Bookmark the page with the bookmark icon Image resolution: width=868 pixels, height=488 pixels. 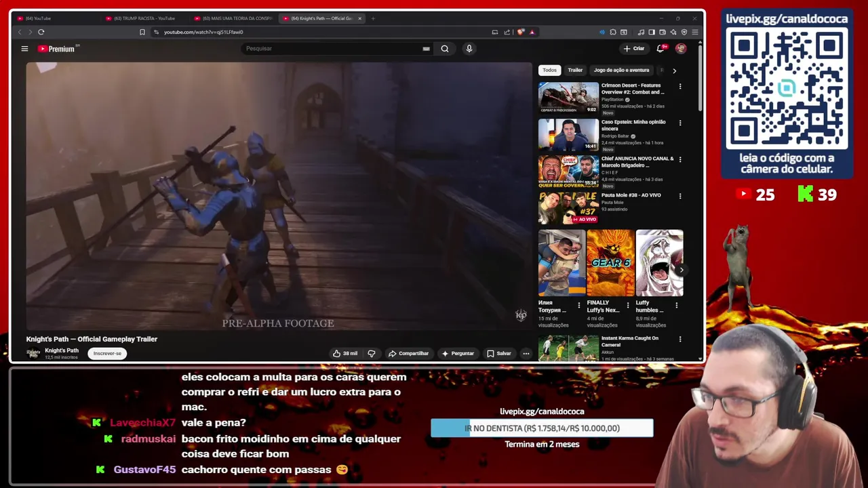142,32
